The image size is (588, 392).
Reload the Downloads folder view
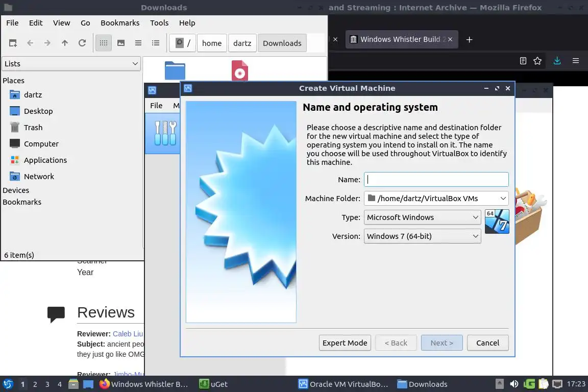click(x=82, y=43)
